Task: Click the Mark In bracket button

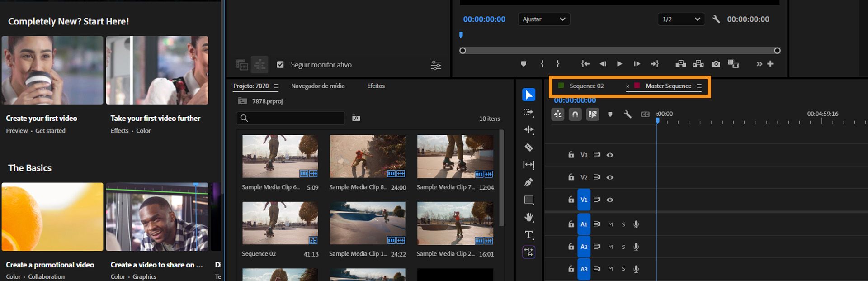Action: click(x=542, y=64)
